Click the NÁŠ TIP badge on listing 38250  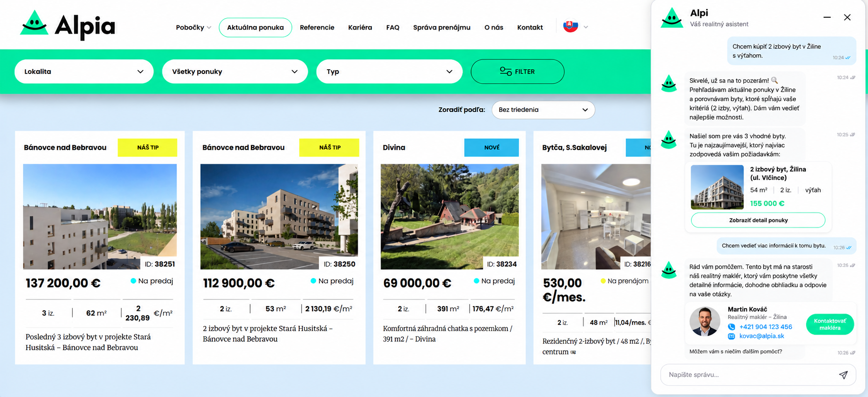(x=330, y=147)
